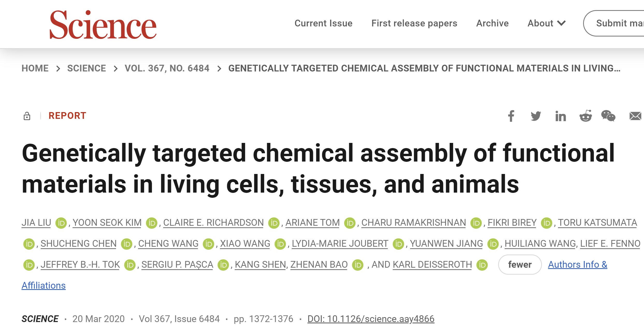Click the Submit manuscript button
This screenshot has width=644, height=328.
(x=614, y=23)
